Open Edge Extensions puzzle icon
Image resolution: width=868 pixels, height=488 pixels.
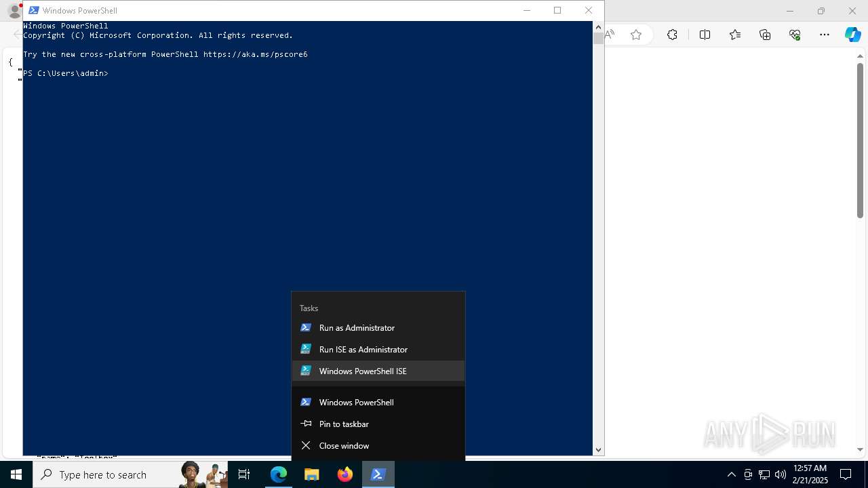tap(672, 35)
